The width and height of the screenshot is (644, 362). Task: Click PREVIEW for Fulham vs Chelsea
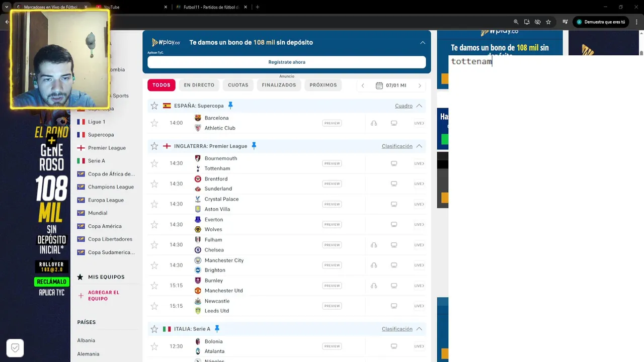pos(332,245)
